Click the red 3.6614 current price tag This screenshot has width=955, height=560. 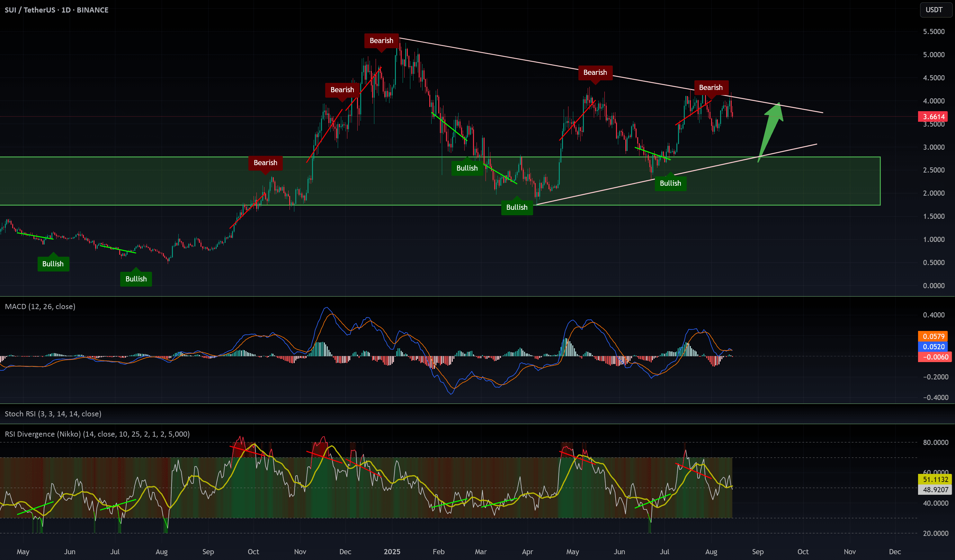pyautogui.click(x=933, y=117)
